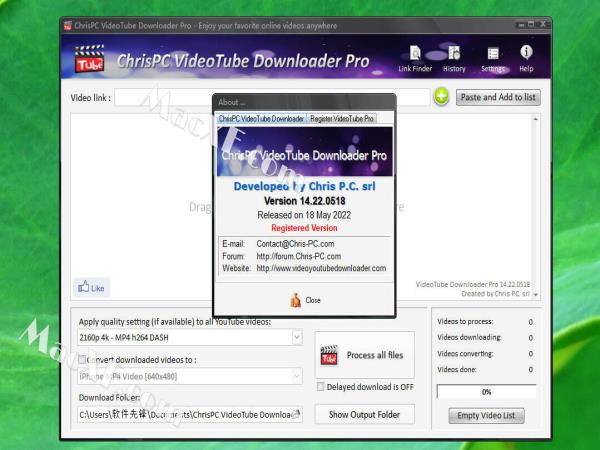The height and width of the screenshot is (450, 600).
Task: Expand the YouTube quality setting dropdown
Action: point(297,338)
